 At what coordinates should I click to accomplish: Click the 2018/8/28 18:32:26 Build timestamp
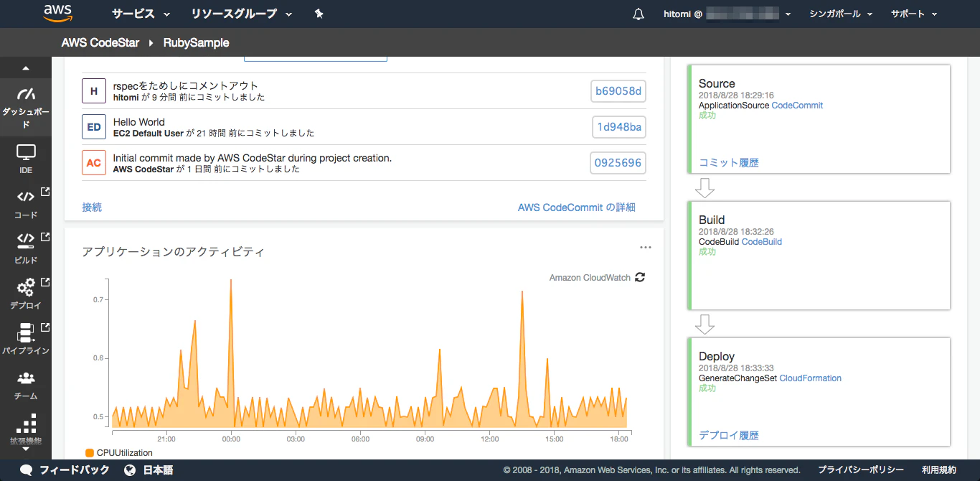736,232
